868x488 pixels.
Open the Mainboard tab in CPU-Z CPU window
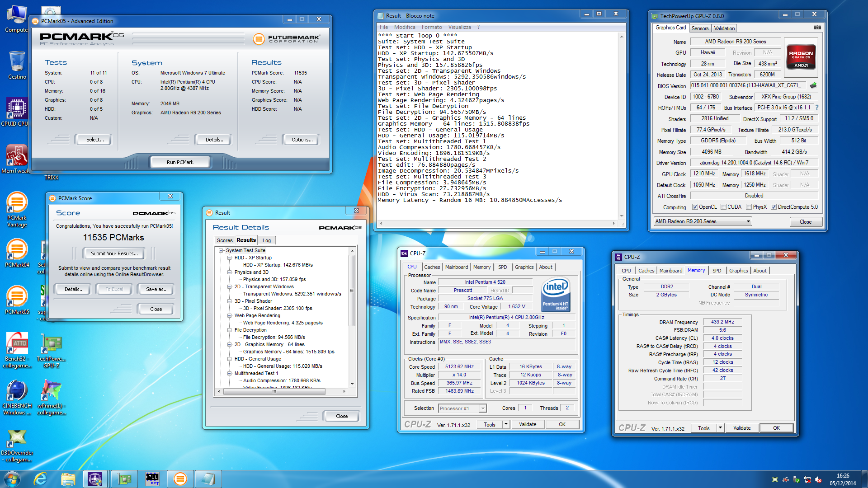[457, 267]
